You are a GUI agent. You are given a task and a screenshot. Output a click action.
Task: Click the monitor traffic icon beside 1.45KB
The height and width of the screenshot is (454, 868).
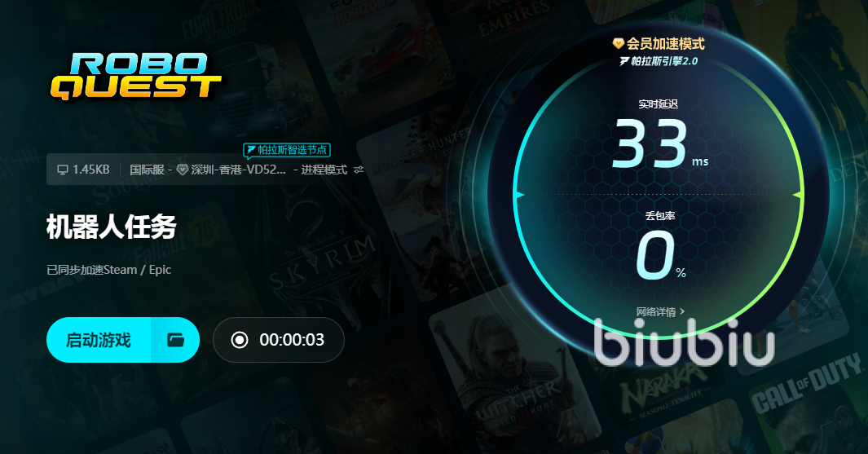[x=63, y=170]
